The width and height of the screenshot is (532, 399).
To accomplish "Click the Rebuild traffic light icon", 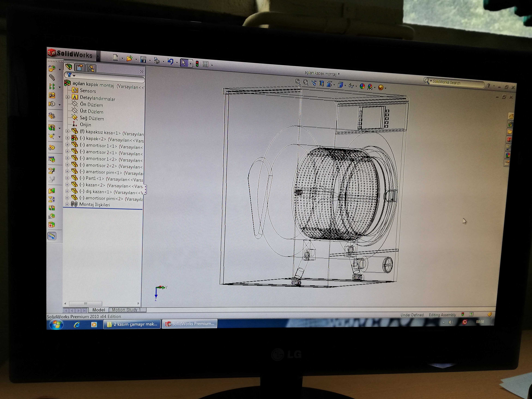I will coord(197,63).
